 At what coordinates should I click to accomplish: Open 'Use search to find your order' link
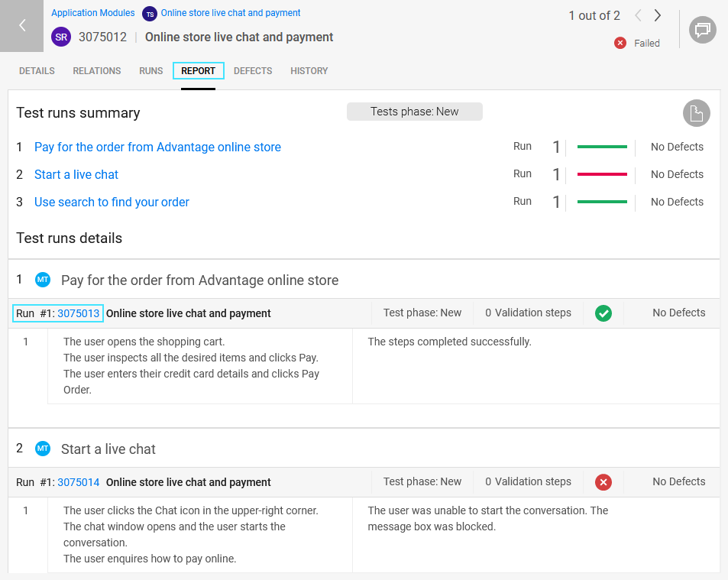(112, 202)
